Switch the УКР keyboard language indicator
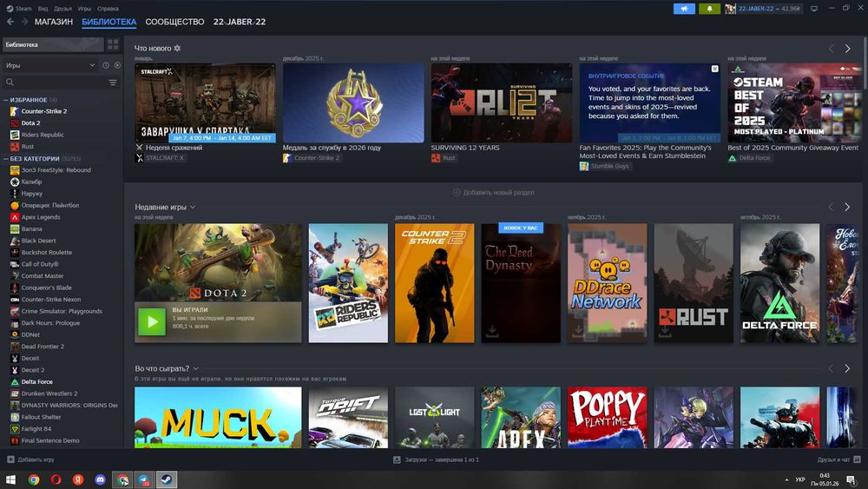 pos(800,479)
